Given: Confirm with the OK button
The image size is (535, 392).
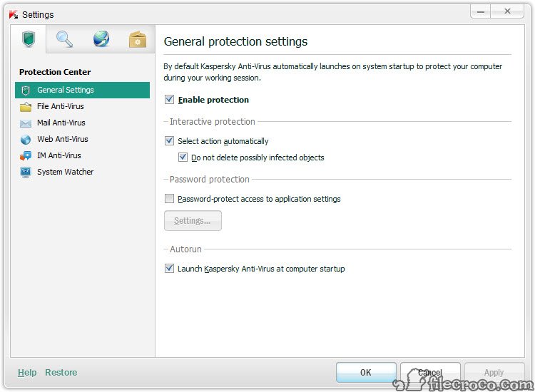Looking at the screenshot, I should point(366,372).
